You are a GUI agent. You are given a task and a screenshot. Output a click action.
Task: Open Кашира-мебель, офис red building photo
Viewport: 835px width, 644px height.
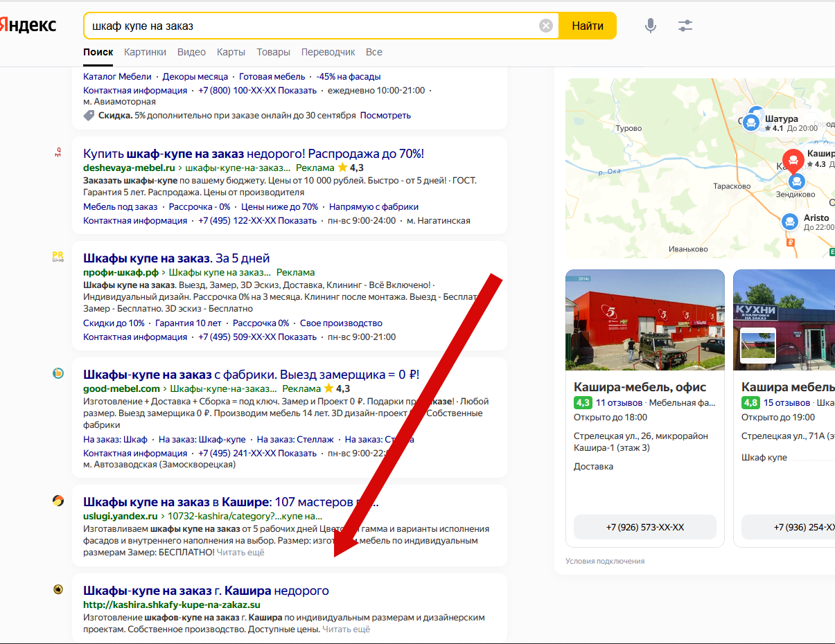pos(645,320)
